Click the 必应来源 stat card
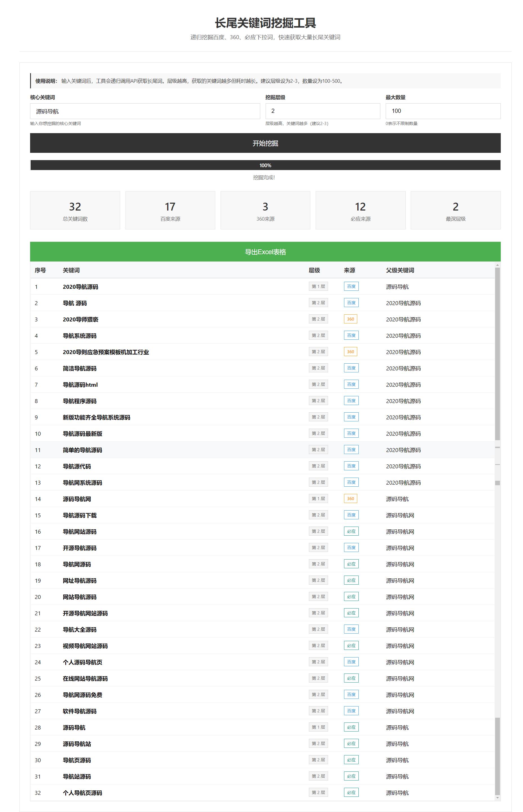This screenshot has height=812, width=523. pyautogui.click(x=360, y=210)
